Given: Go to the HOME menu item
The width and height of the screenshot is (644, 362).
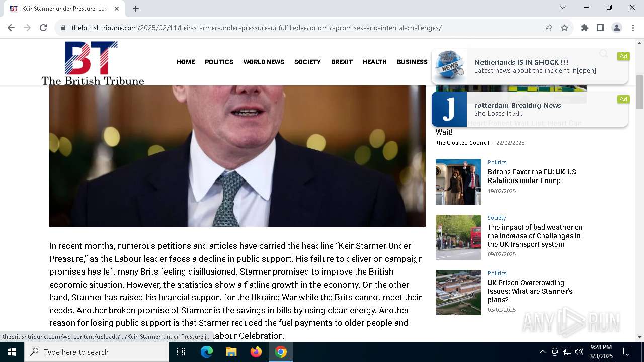Looking at the screenshot, I should (186, 62).
